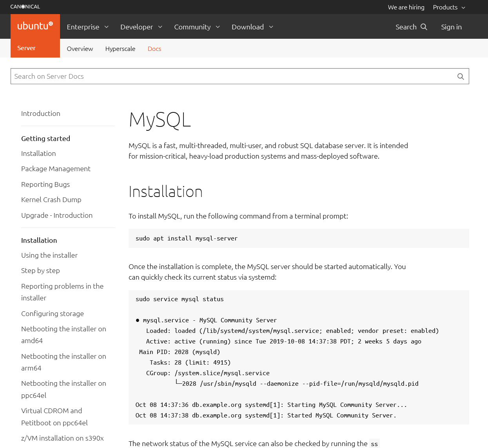Click the magnifier icon in docs search box

click(461, 76)
